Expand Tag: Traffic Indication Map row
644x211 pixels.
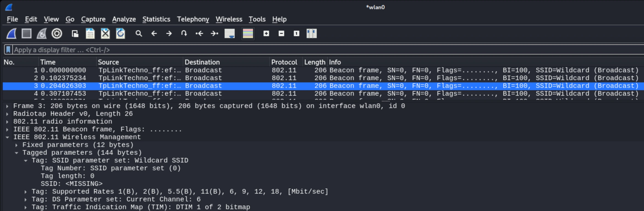[x=25, y=207]
